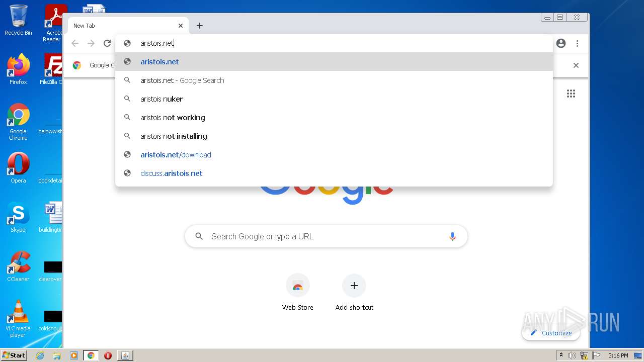644x362 pixels.
Task: Click the 'Search Google or type a URL' box
Action: click(326, 236)
